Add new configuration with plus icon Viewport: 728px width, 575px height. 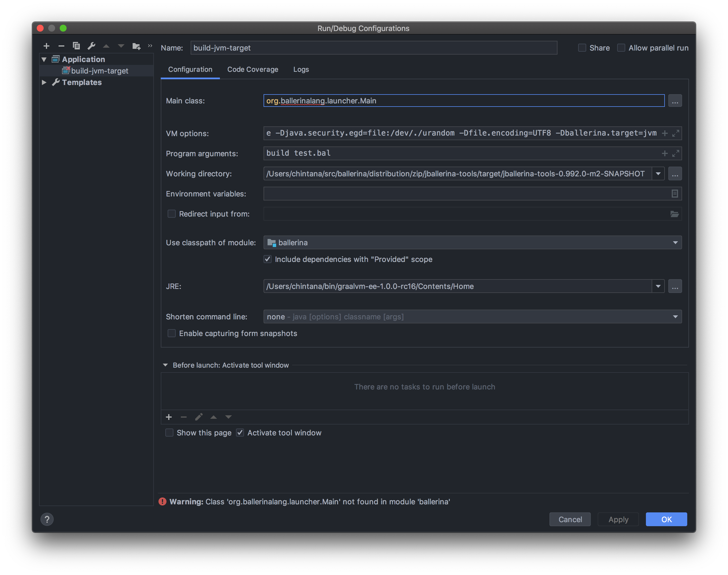pyautogui.click(x=47, y=46)
